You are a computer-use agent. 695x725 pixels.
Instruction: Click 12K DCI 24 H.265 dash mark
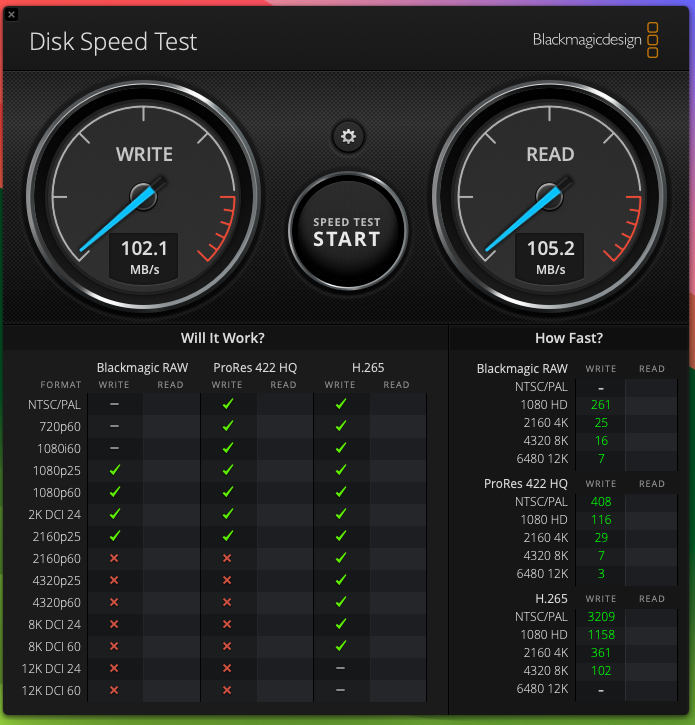340,668
